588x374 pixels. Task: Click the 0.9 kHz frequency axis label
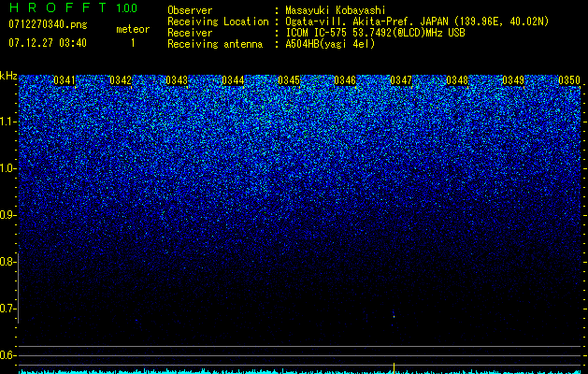tap(7, 215)
